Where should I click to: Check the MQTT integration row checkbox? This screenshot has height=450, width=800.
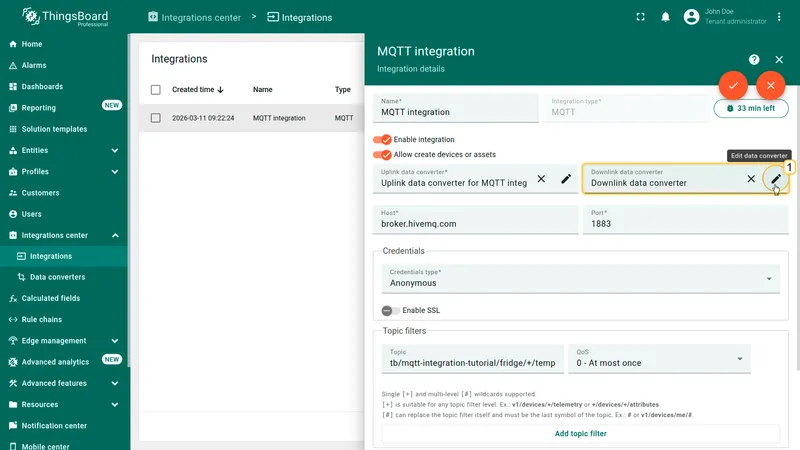pos(156,118)
